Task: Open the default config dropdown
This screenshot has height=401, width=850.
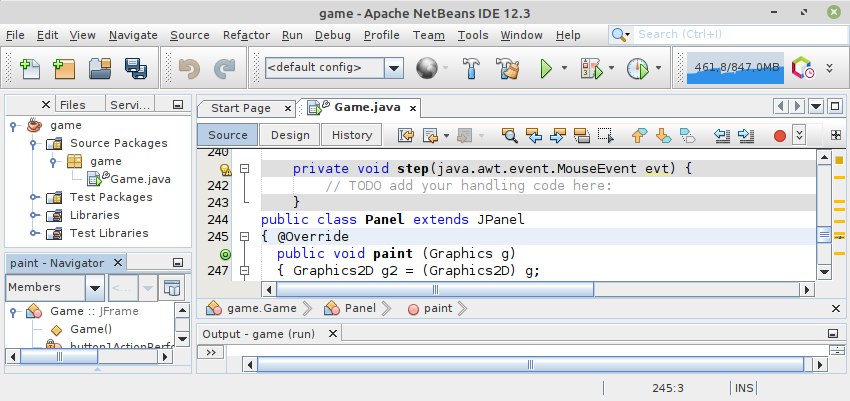Action: [x=394, y=69]
